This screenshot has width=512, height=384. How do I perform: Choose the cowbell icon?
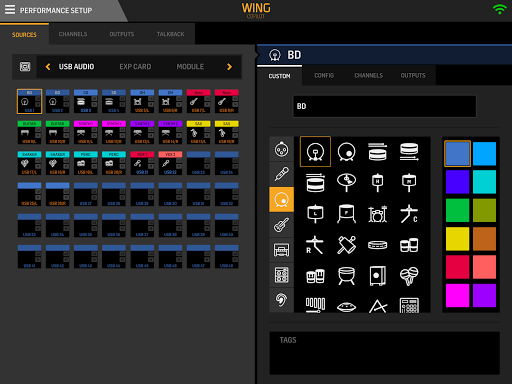[346, 245]
